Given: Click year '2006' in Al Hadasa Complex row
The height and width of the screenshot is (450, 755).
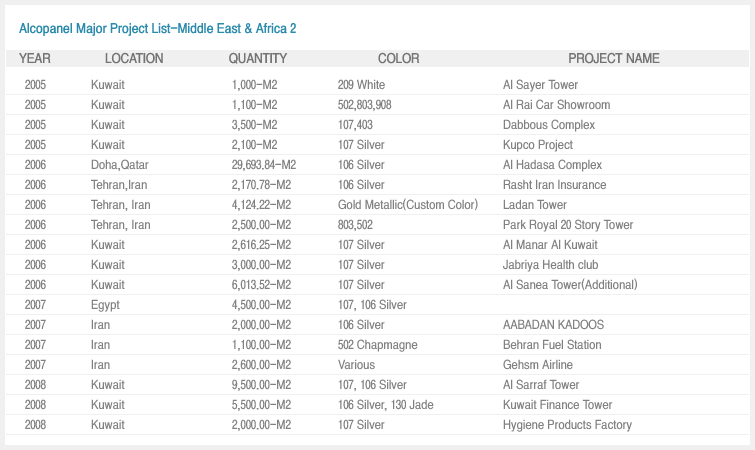Looking at the screenshot, I should 35,165.
